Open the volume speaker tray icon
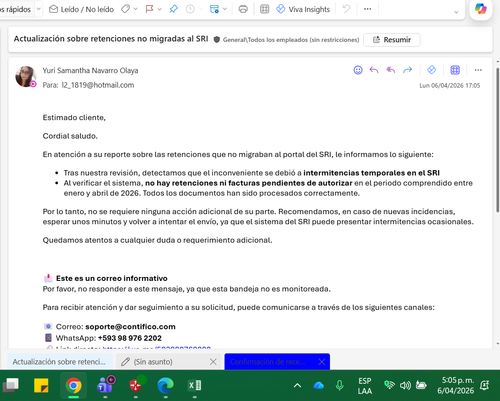500x401 pixels. point(405,386)
